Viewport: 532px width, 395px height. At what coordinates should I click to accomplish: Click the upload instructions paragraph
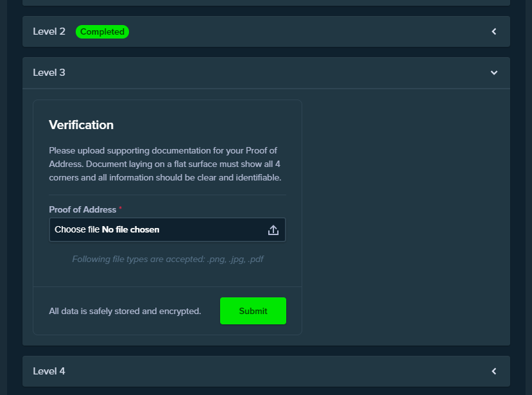(165, 164)
